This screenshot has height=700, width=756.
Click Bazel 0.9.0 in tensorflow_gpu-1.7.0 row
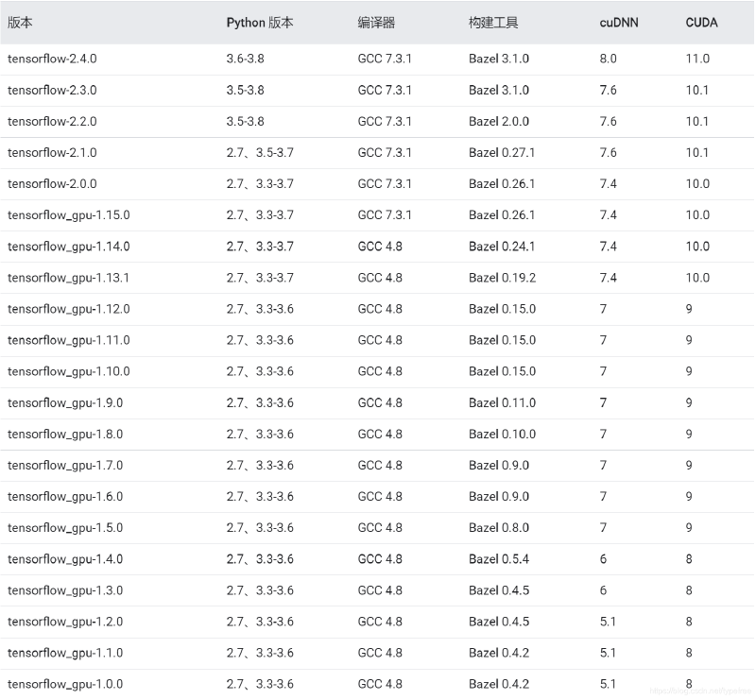(499, 465)
